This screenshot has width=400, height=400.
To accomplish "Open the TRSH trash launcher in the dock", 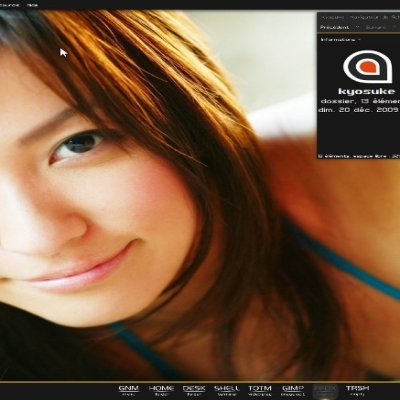I will tap(357, 390).
